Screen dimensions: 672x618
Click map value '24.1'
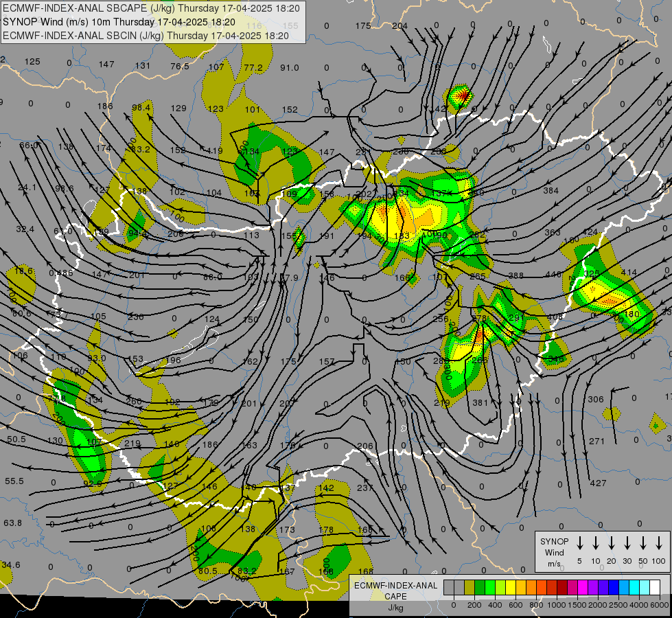pyautogui.click(x=27, y=187)
